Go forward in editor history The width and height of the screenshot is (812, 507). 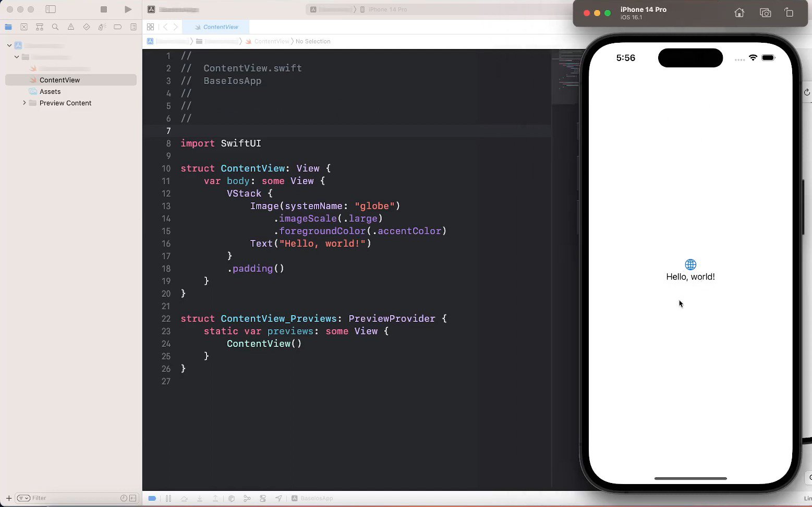coord(176,27)
